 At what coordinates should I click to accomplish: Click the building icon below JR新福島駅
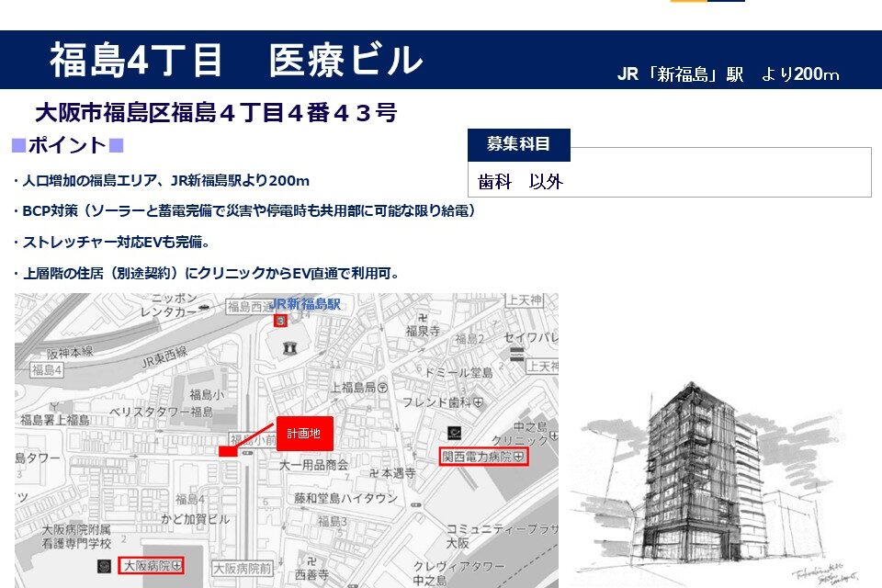(x=291, y=347)
